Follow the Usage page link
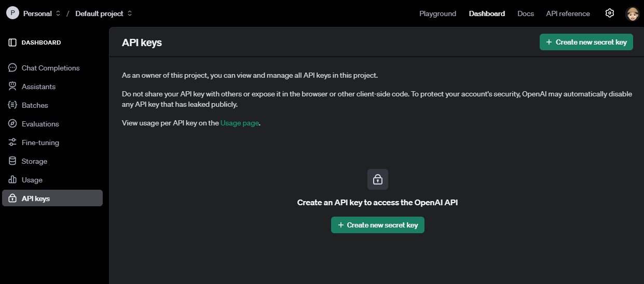644x284 pixels. click(239, 123)
